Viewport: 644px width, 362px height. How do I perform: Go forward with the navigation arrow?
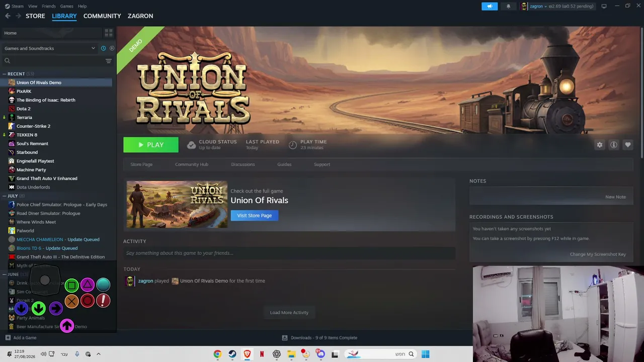(x=19, y=16)
